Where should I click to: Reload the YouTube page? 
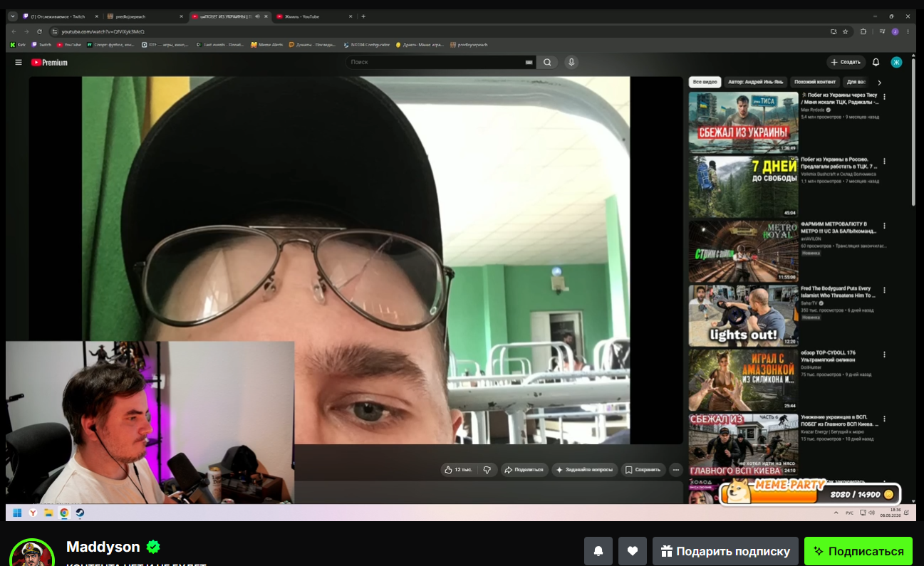(x=39, y=31)
